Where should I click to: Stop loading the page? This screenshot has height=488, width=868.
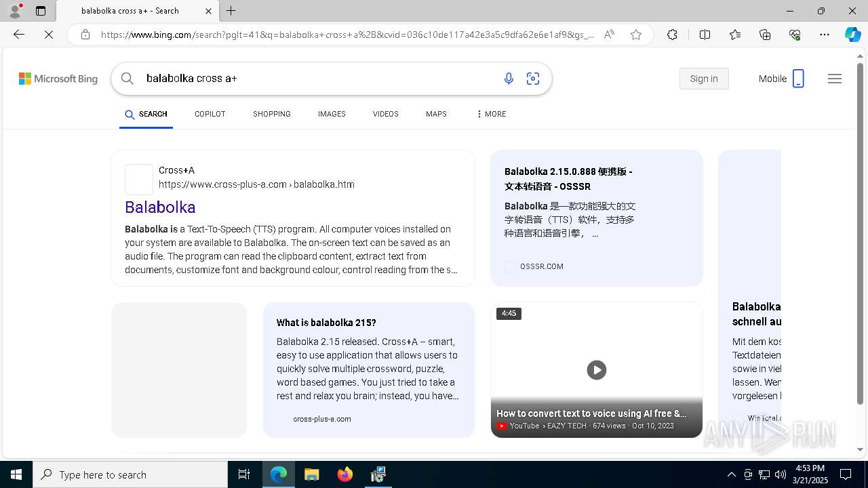pyautogui.click(x=49, y=35)
